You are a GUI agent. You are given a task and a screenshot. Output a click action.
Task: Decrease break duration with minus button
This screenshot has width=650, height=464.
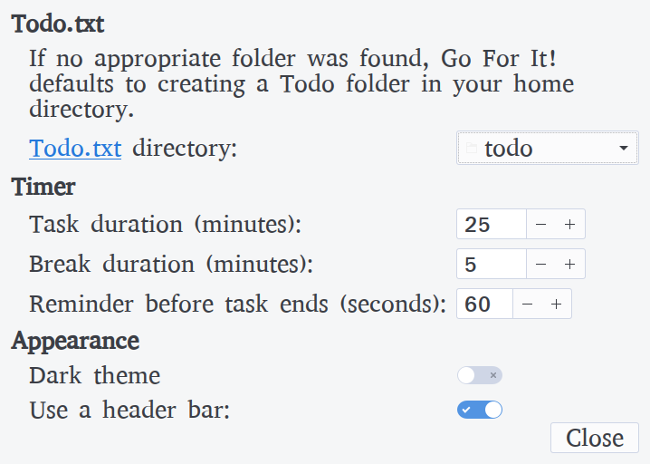point(541,264)
